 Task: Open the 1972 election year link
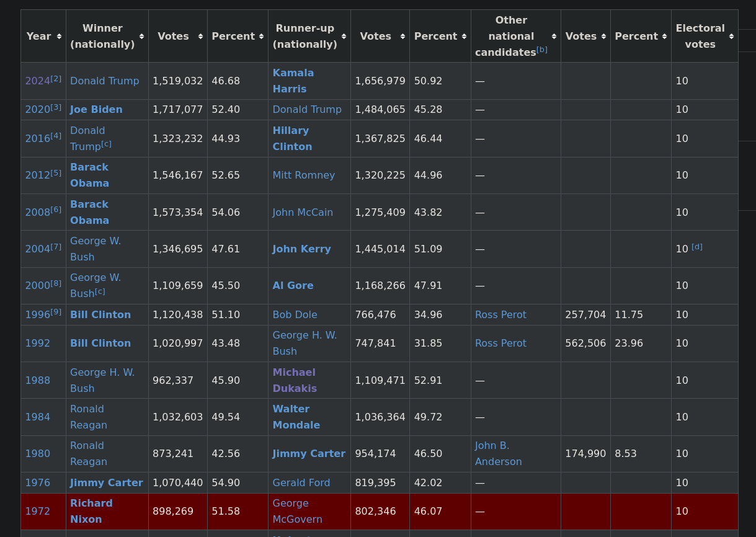[37, 512]
